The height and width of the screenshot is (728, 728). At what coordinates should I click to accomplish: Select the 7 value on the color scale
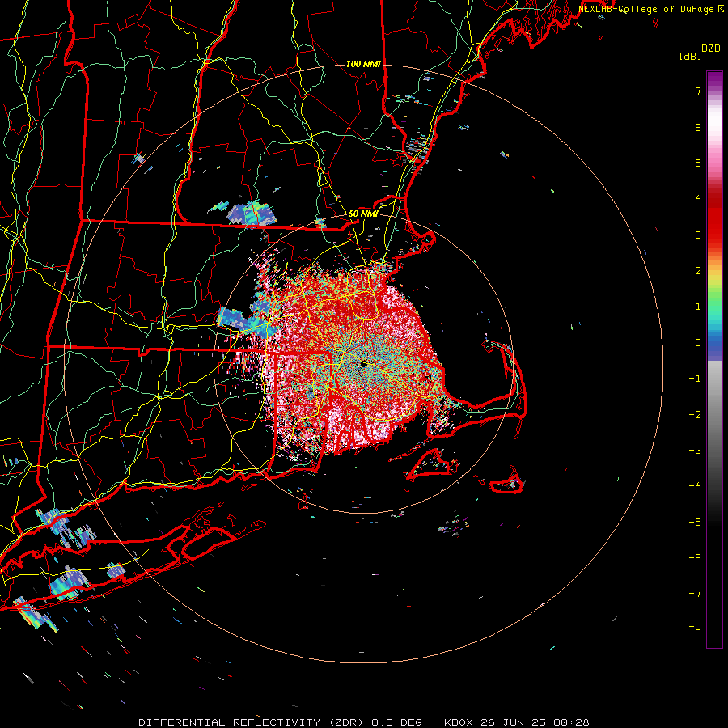[x=698, y=91]
